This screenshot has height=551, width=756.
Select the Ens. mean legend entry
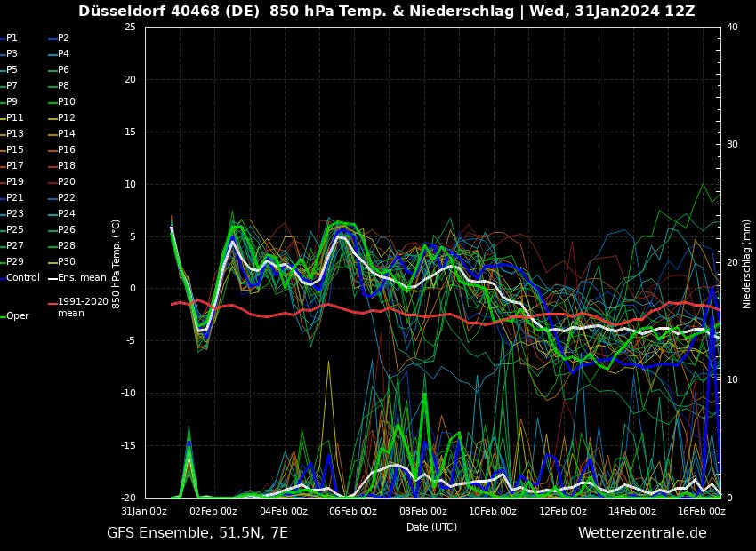point(82,278)
